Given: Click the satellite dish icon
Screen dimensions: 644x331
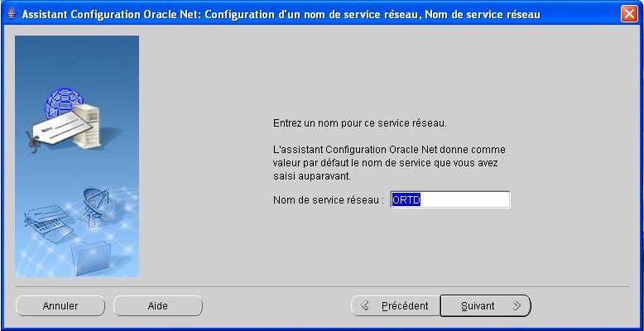Looking at the screenshot, I should click(x=95, y=208).
